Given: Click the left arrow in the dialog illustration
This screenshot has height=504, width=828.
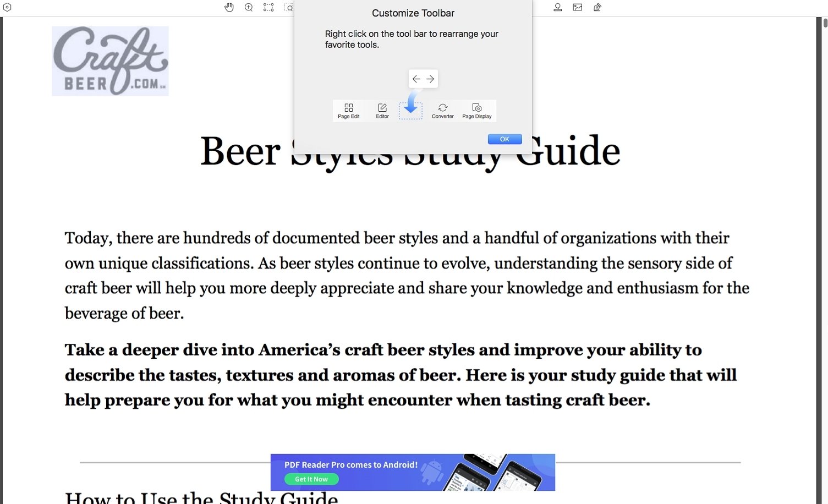Looking at the screenshot, I should click(x=416, y=79).
